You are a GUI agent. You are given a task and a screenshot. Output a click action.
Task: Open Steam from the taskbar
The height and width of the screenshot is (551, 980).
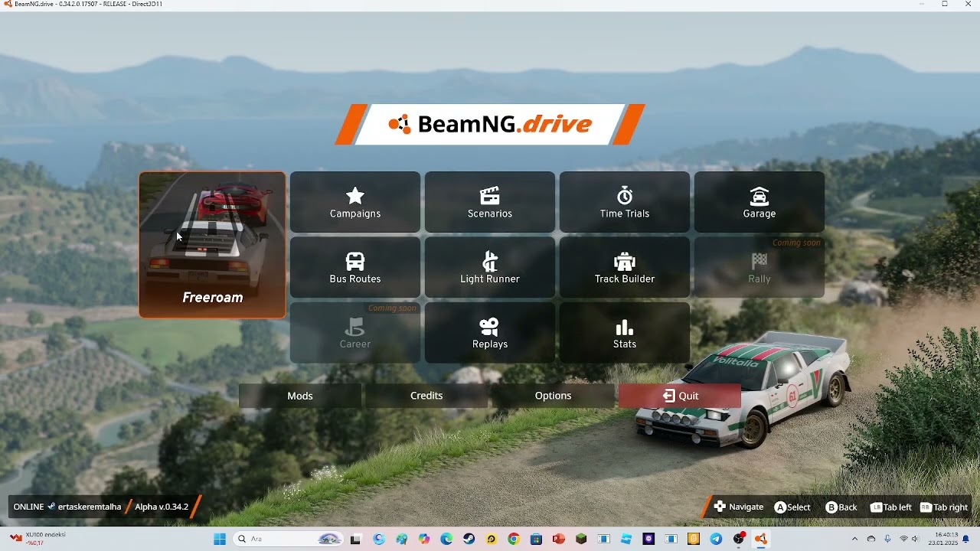[x=469, y=539]
